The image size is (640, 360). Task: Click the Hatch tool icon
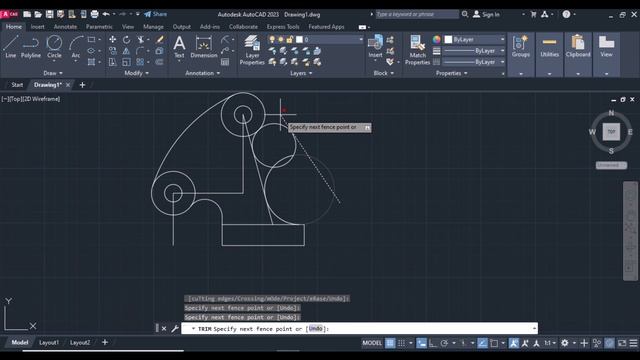coord(91,62)
